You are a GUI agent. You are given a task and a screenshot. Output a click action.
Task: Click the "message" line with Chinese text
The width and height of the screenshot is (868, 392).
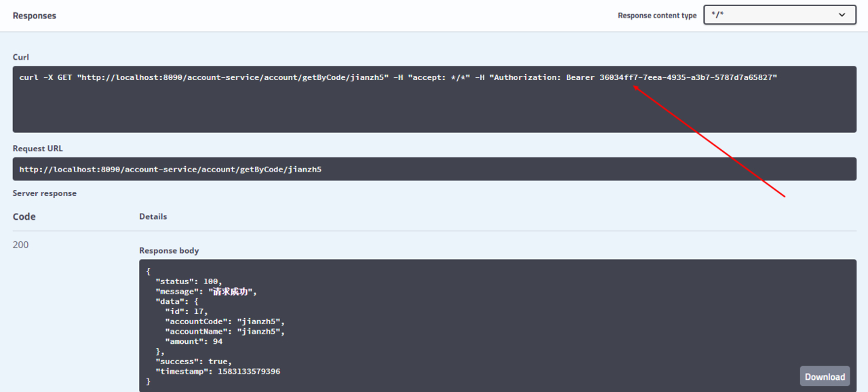(x=207, y=291)
